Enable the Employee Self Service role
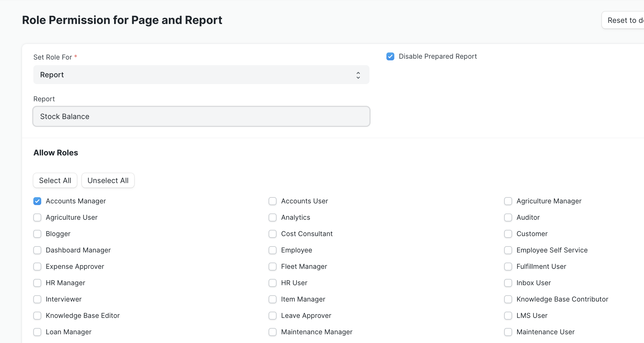 508,250
